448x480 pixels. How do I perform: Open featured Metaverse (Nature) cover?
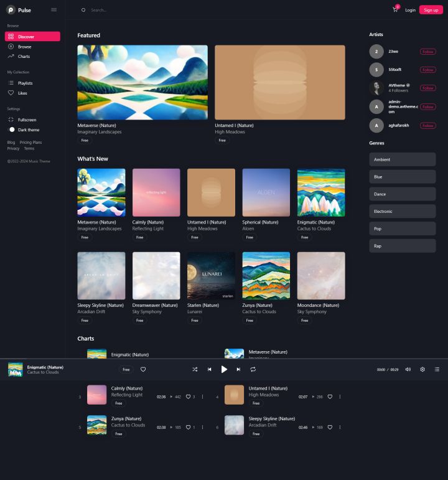[x=142, y=82]
